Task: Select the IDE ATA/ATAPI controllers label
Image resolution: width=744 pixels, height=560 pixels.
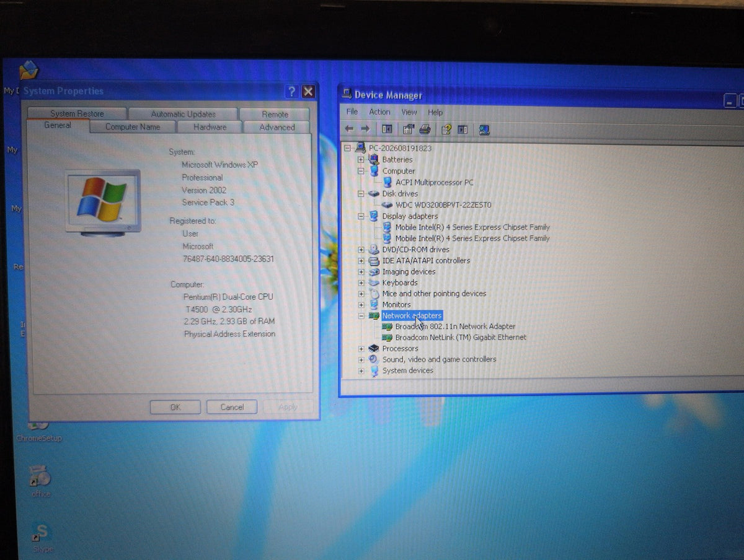Action: [426, 260]
